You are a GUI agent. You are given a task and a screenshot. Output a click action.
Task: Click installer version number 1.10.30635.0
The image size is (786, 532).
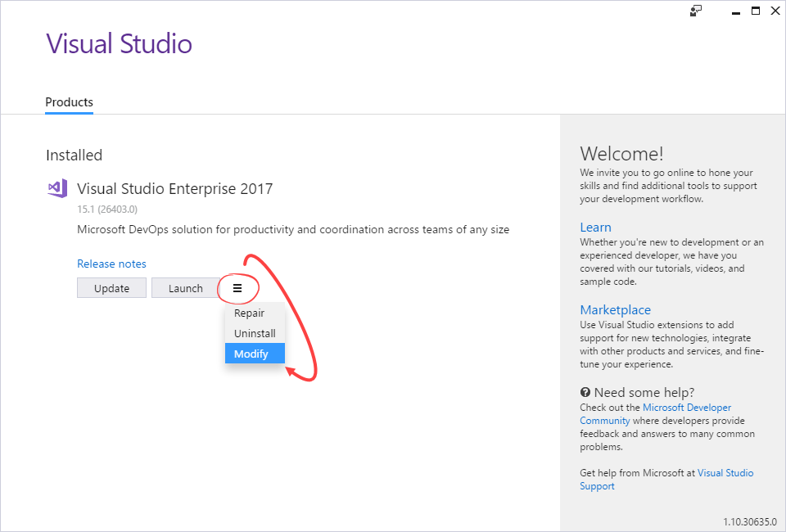[x=750, y=522]
